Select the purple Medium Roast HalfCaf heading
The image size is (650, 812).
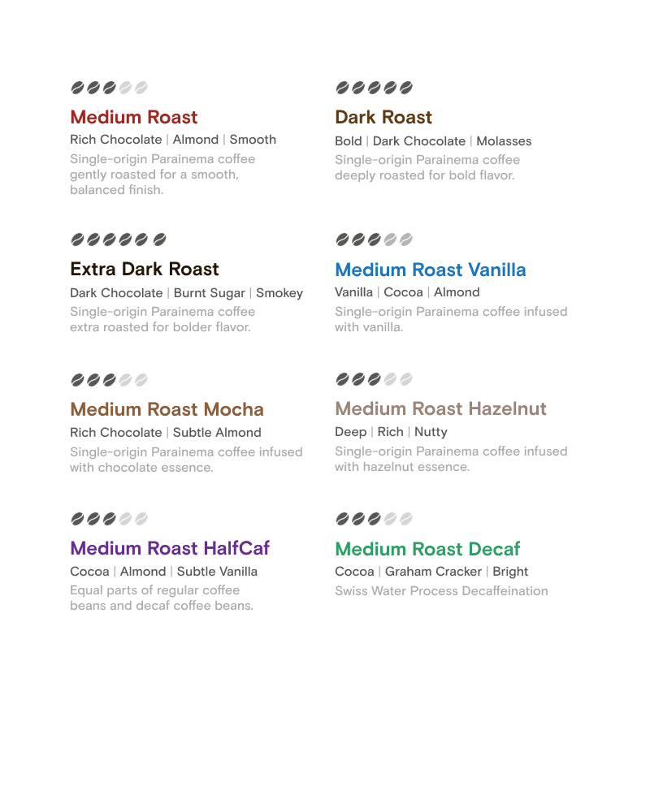[x=170, y=548]
